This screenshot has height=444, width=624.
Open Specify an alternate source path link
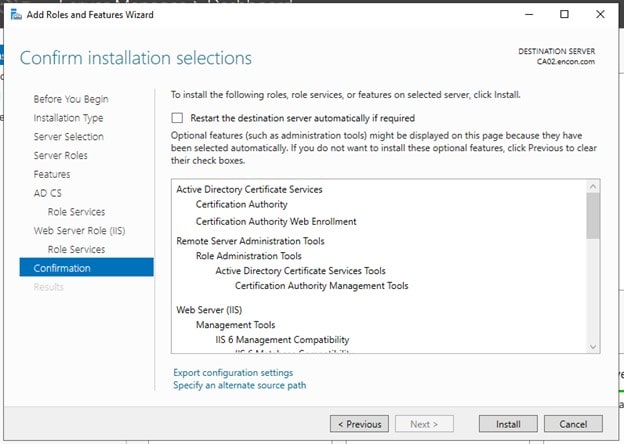(239, 385)
